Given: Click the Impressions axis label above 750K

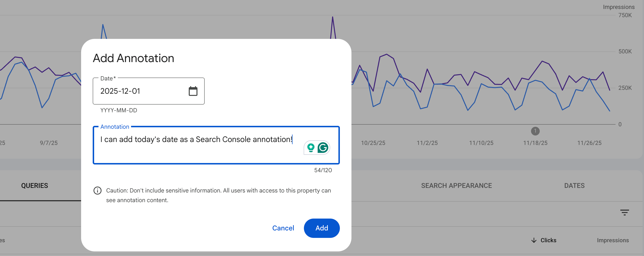Looking at the screenshot, I should [x=618, y=7].
